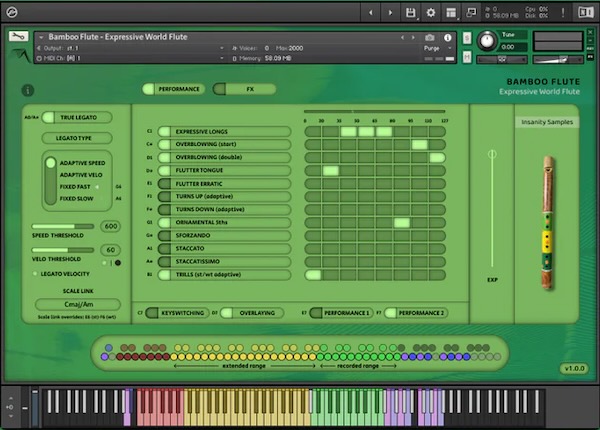Click the Speed Threshold value 600
600x430 pixels.
point(111,226)
